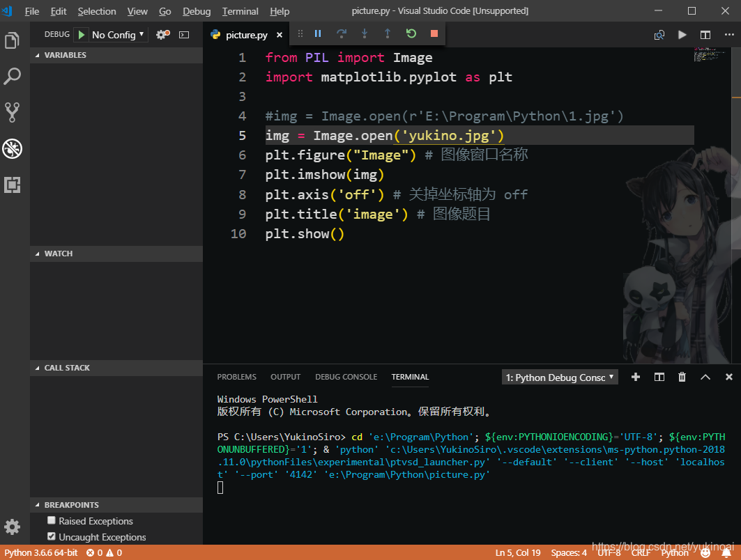Viewport: 741px width, 560px height.
Task: Start debugging with green play button
Action: point(82,34)
